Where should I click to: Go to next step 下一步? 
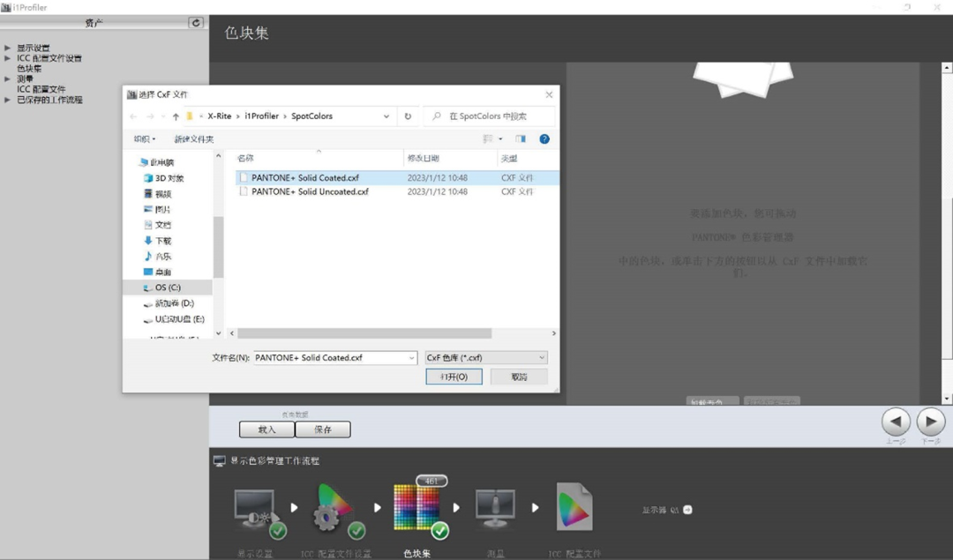coord(931,422)
